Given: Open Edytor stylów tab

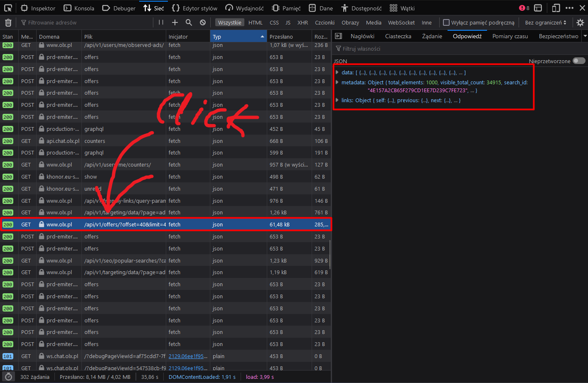Looking at the screenshot, I should [x=194, y=8].
